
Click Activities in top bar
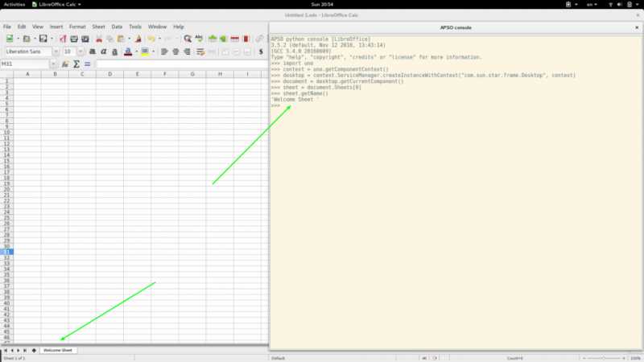coord(14,4)
